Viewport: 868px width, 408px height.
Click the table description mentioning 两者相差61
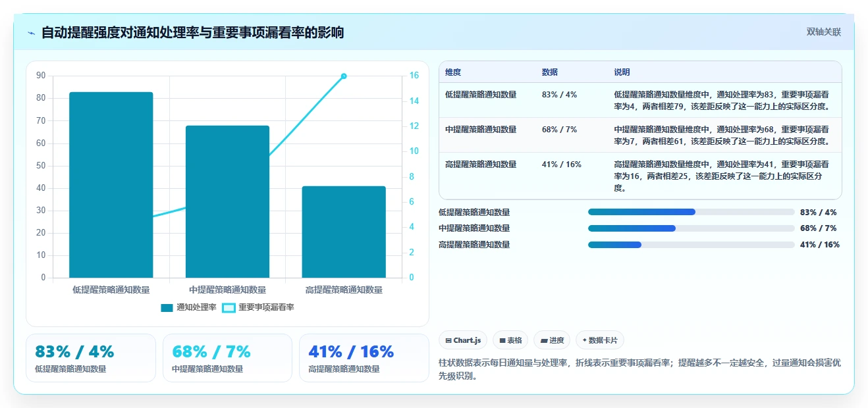pos(722,135)
